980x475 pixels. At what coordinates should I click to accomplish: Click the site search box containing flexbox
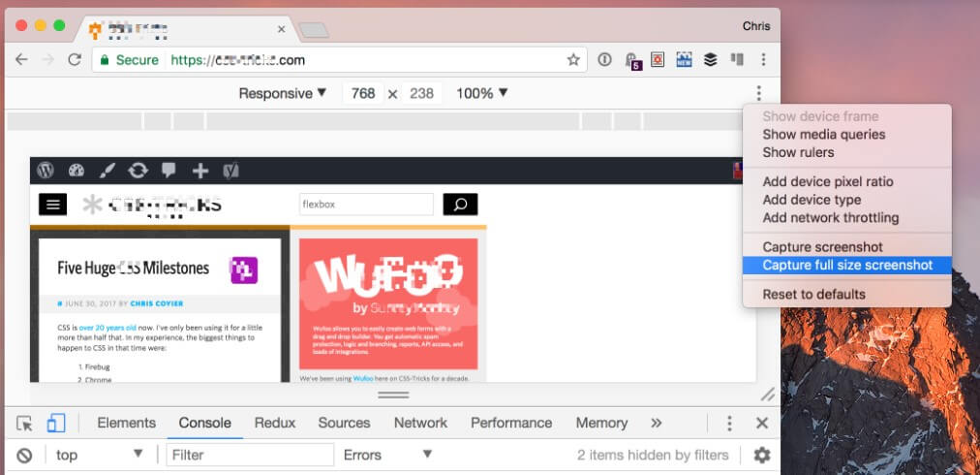coord(366,204)
